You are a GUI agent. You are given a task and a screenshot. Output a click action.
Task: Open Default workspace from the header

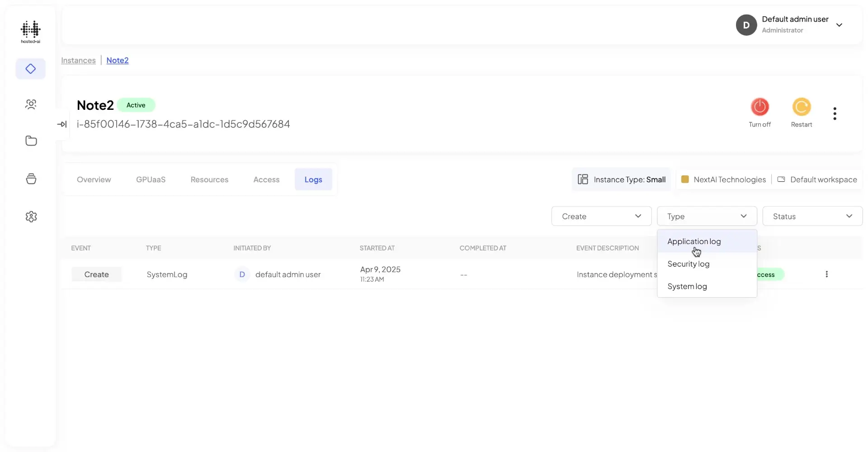point(823,179)
